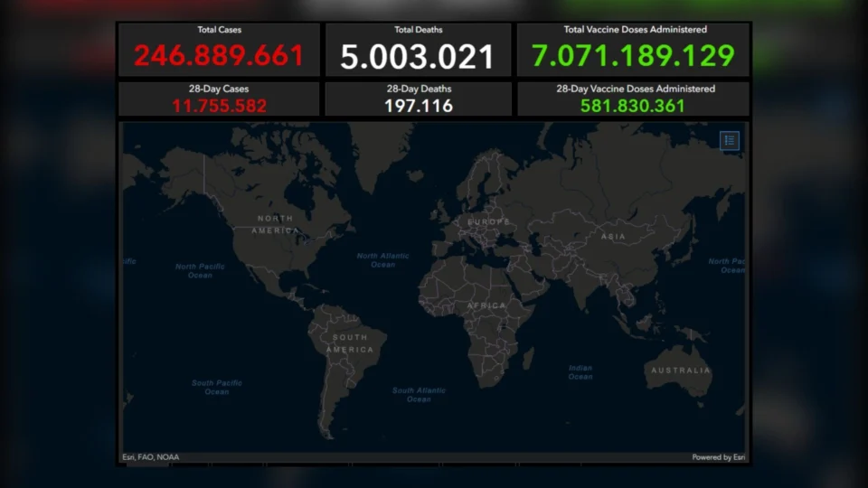The height and width of the screenshot is (488, 868).
Task: Click the Africa label on the map
Action: (x=486, y=305)
